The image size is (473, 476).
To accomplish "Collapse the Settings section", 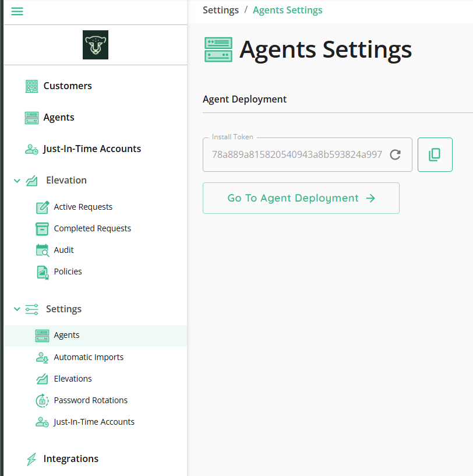I will click(x=17, y=309).
